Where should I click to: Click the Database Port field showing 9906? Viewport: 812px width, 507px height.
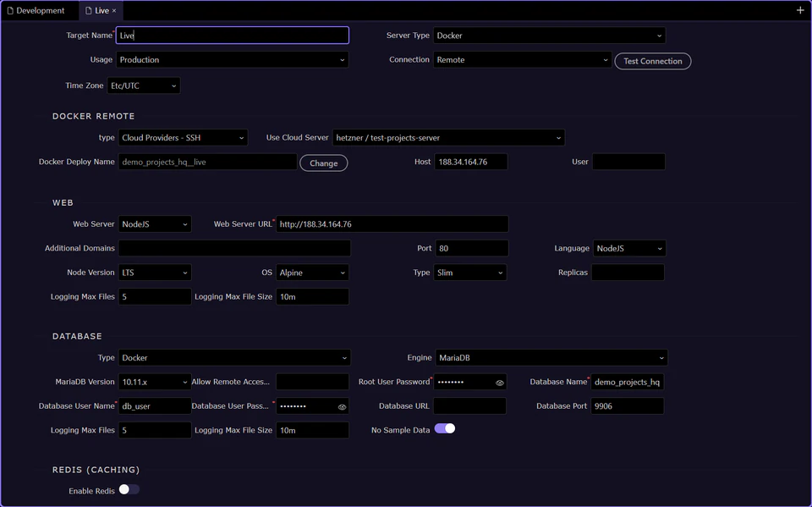click(627, 406)
